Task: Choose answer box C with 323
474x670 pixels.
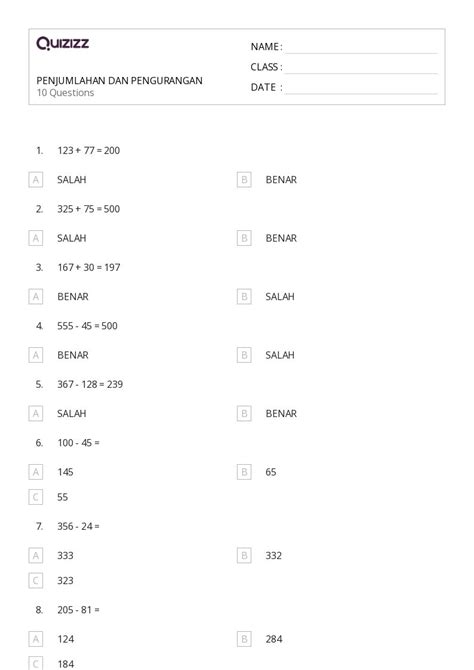Action: pos(35,581)
